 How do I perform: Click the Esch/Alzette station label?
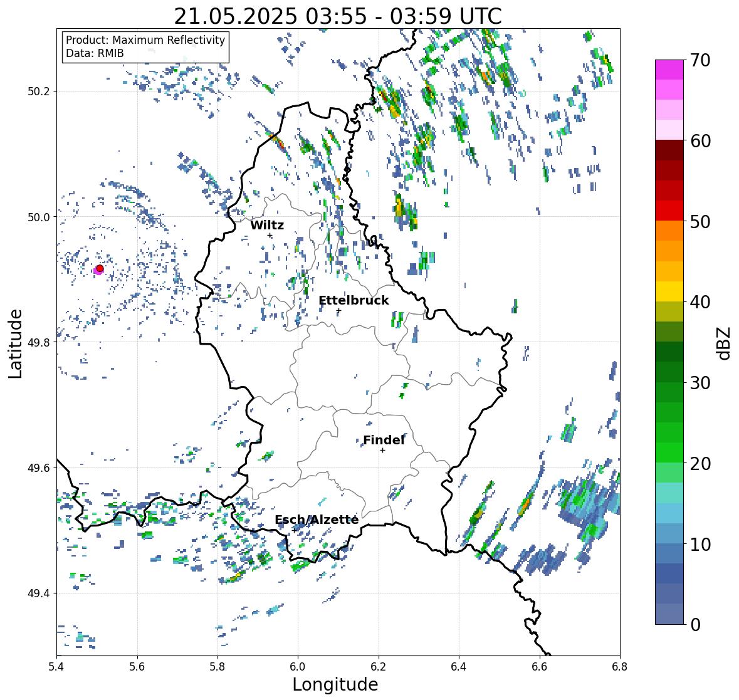[317, 520]
